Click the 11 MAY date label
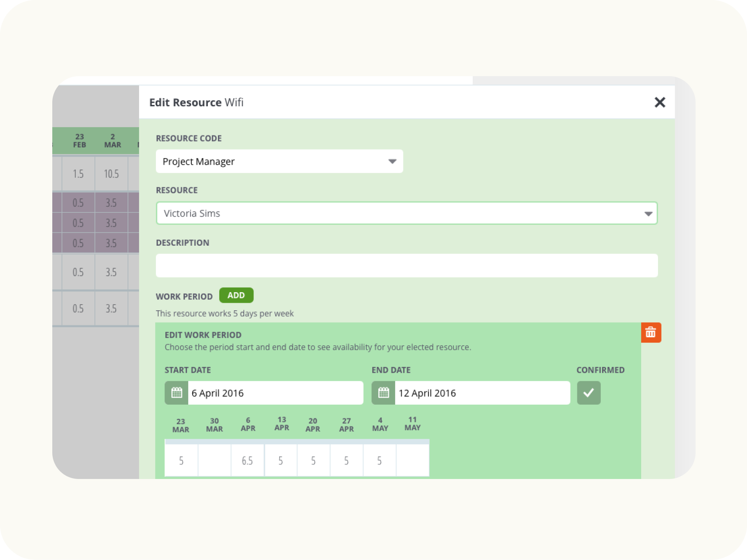Image resolution: width=747 pixels, height=560 pixels. click(x=412, y=424)
